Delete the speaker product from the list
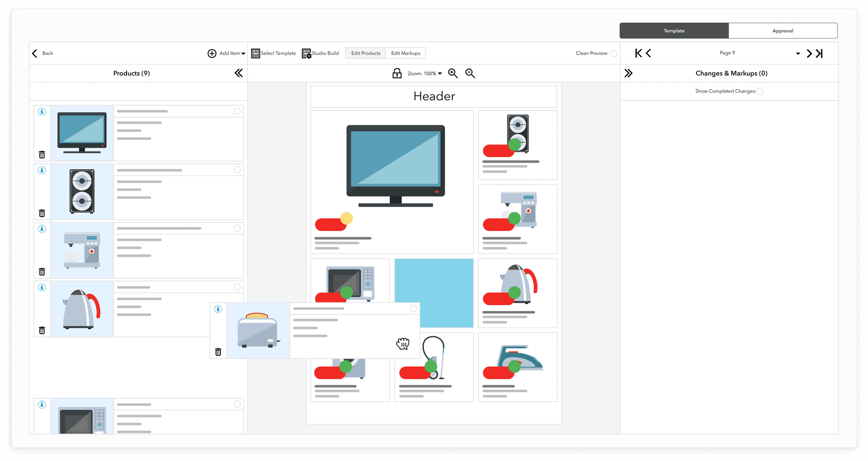868x461 pixels. pyautogui.click(x=42, y=213)
